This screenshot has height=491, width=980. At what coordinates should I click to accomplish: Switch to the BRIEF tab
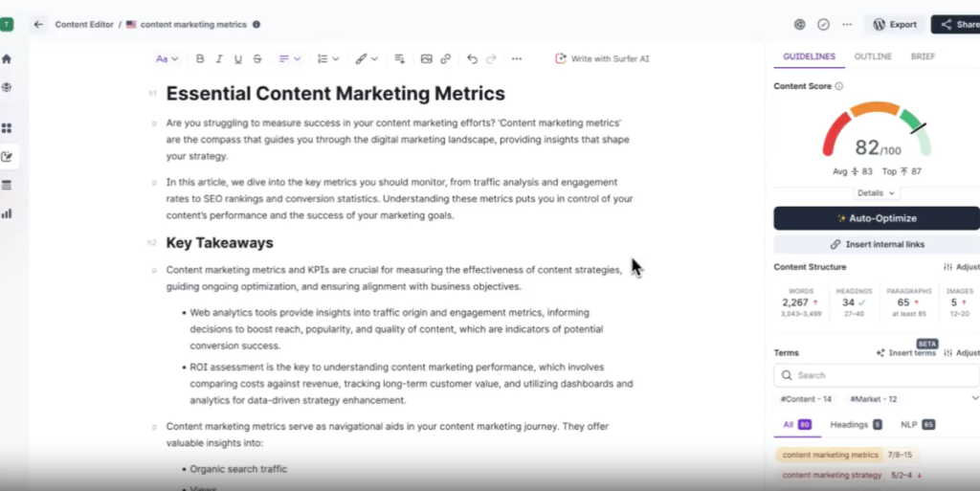[923, 56]
